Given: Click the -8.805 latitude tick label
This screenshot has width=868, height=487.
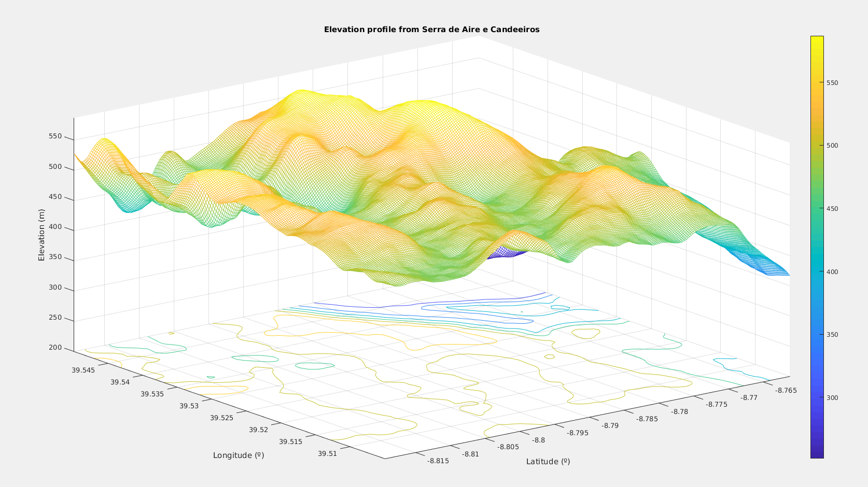Looking at the screenshot, I should coord(508,447).
